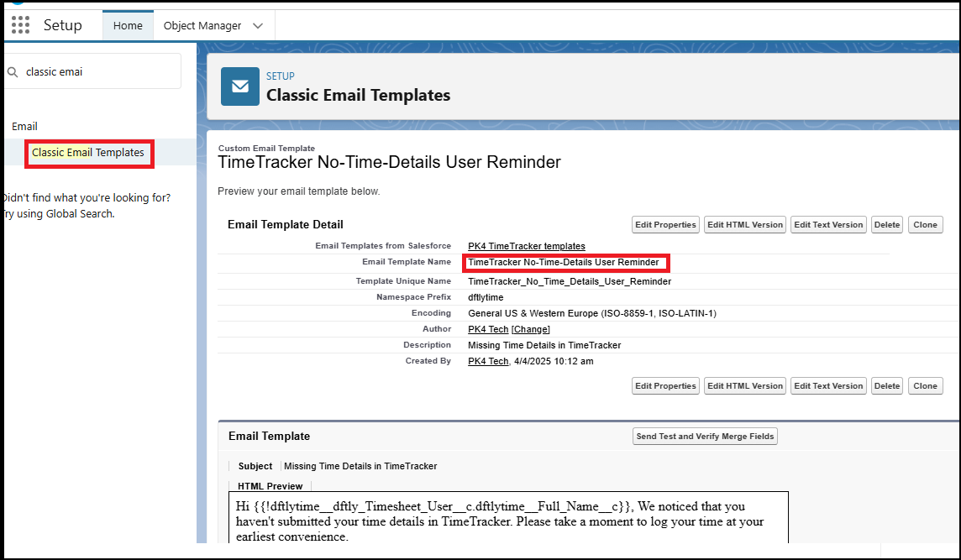Click the bottom Delete button
961x560 pixels.
tap(887, 386)
